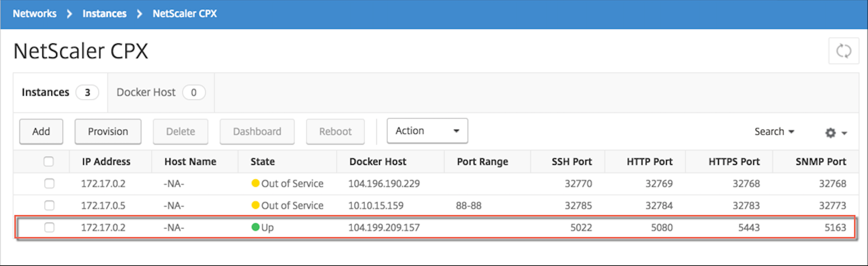Check the row with Docker Host 104.199.209.157
Image resolution: width=868 pixels, height=266 pixels.
coord(49,228)
